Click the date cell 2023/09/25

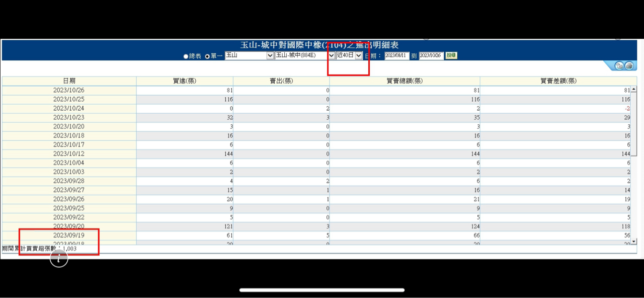point(69,208)
